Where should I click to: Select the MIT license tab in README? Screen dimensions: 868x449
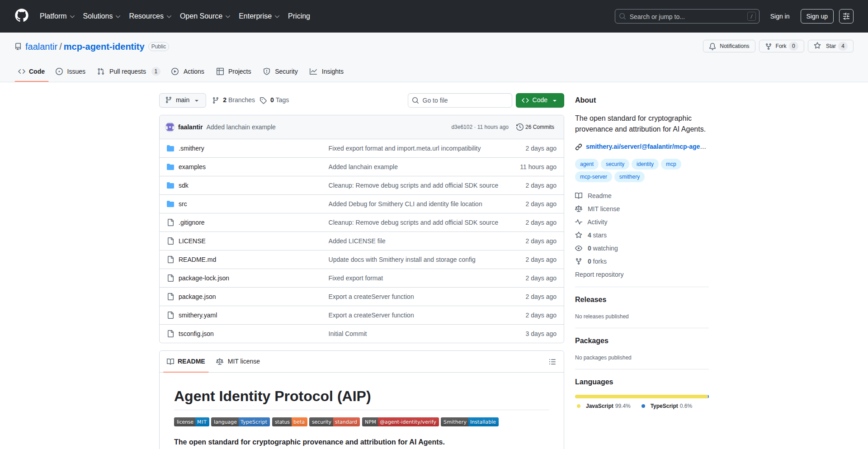(238, 361)
